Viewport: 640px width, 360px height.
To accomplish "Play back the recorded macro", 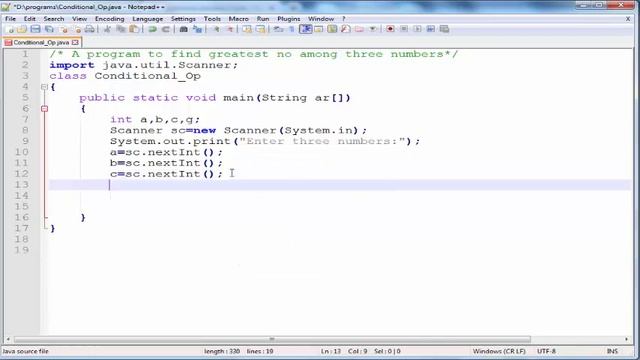I will click(417, 29).
